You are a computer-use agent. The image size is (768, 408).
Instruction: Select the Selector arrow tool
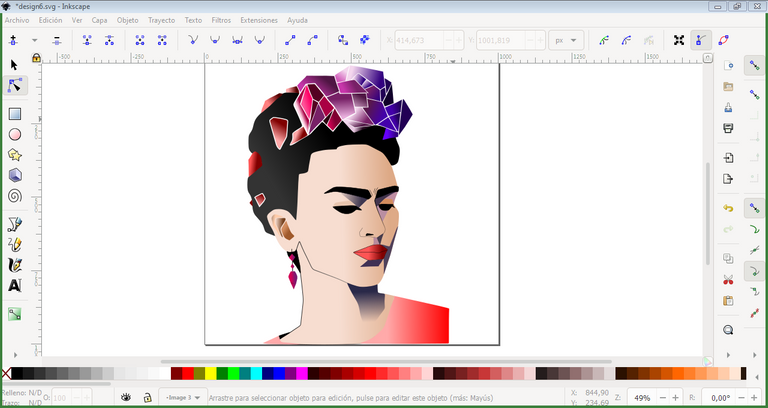[14, 65]
